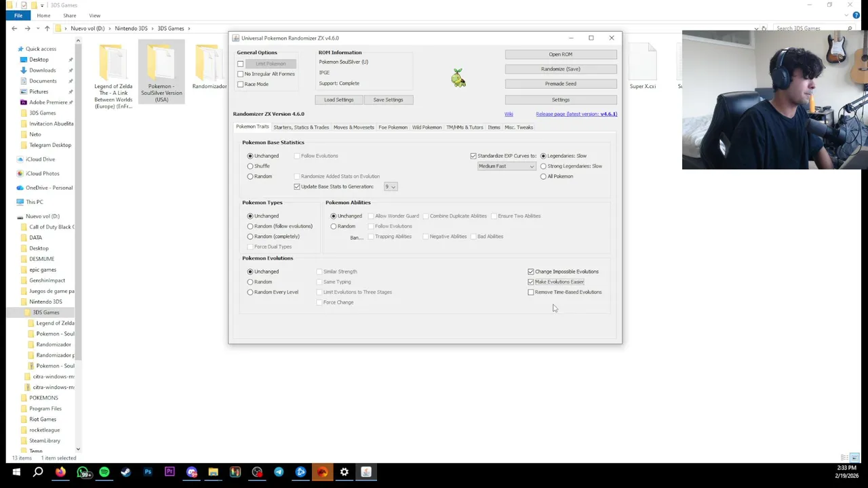Select Shuffle for Pokemon Base Statistics
The width and height of the screenshot is (868, 488).
click(x=250, y=166)
